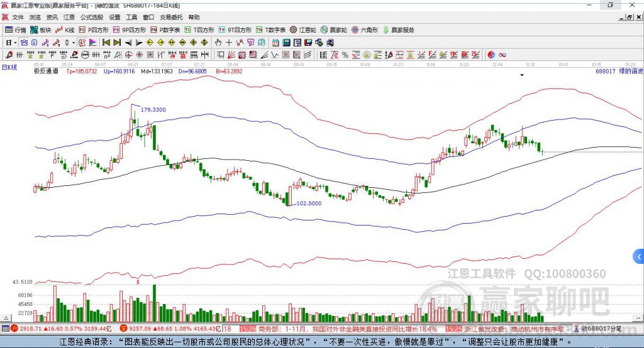This screenshot has height=348, width=644.
Task: Open the 9P四方形 tool
Action: click(x=130, y=30)
